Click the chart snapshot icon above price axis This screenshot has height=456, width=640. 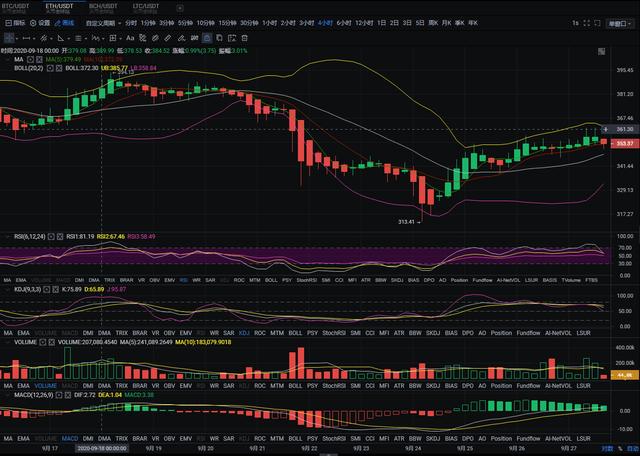602,51
